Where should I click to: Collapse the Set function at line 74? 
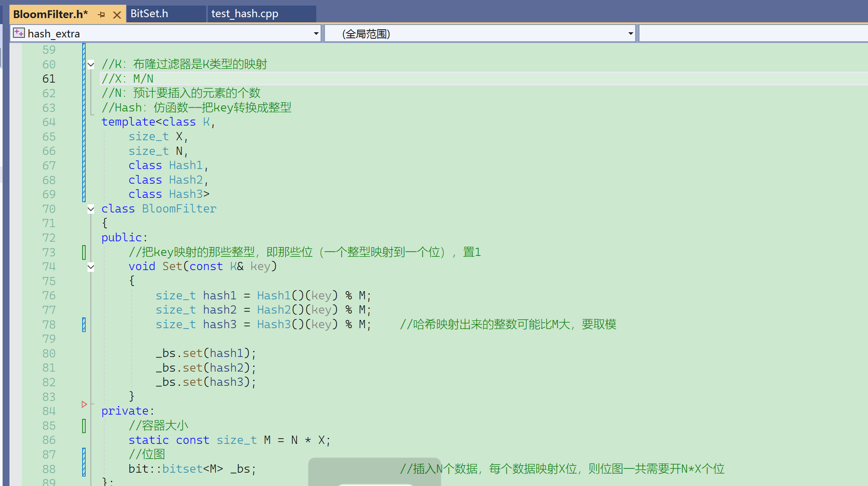(91, 267)
